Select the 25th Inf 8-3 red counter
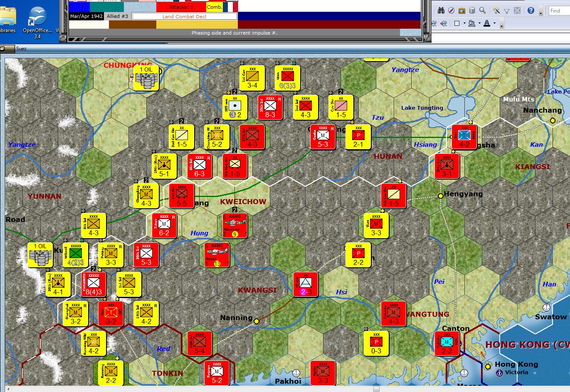570x392 pixels. click(270, 107)
